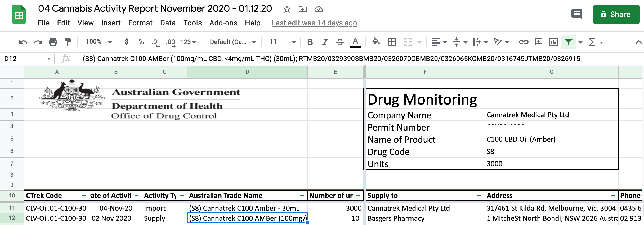Viewport: 644px width, 225px height.
Task: Open the View menu
Action: tap(86, 23)
